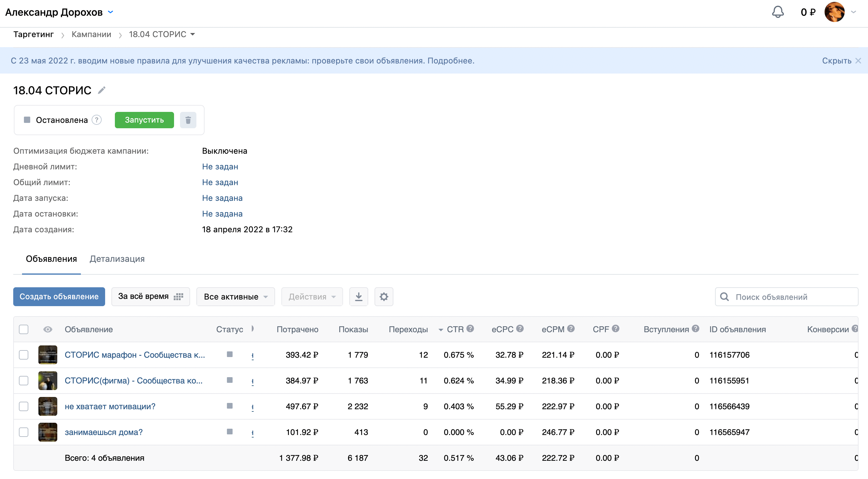The width and height of the screenshot is (868, 479).
Task: Open the notifications bell
Action: point(778,12)
